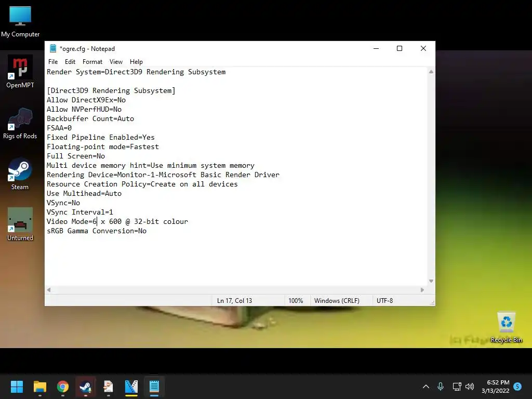
Task: Open the video editor taskbar icon
Action: click(x=131, y=387)
